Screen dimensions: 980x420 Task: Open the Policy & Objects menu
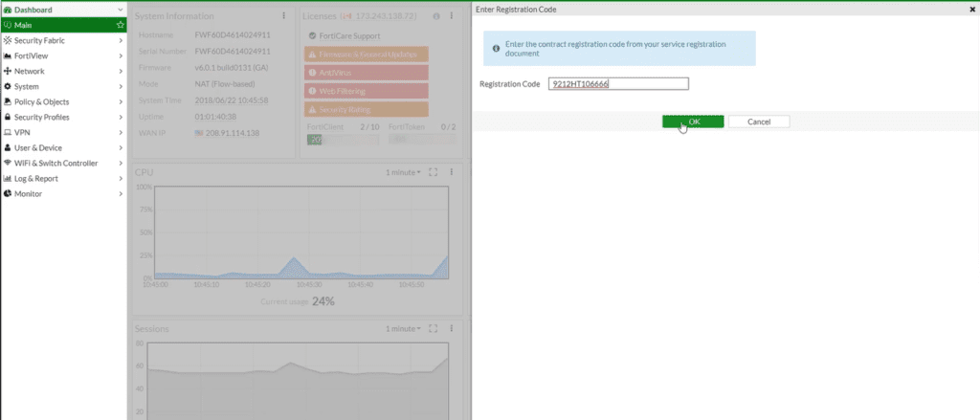(x=63, y=101)
